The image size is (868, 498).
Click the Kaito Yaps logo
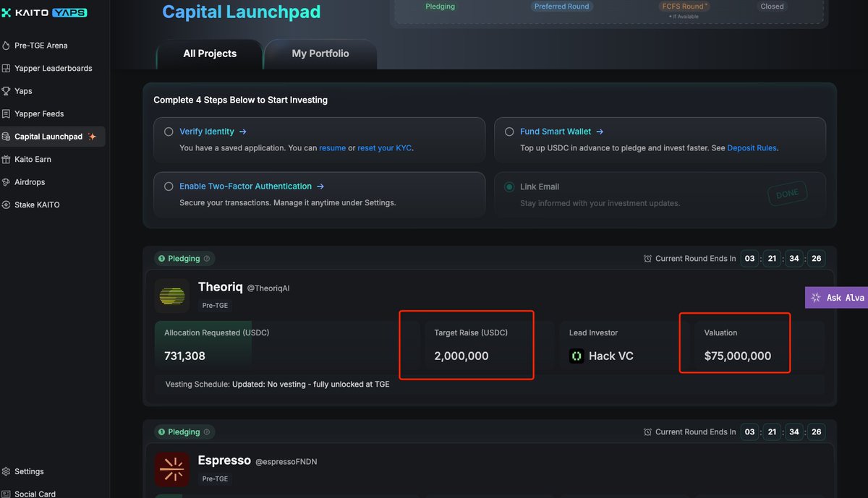(44, 12)
